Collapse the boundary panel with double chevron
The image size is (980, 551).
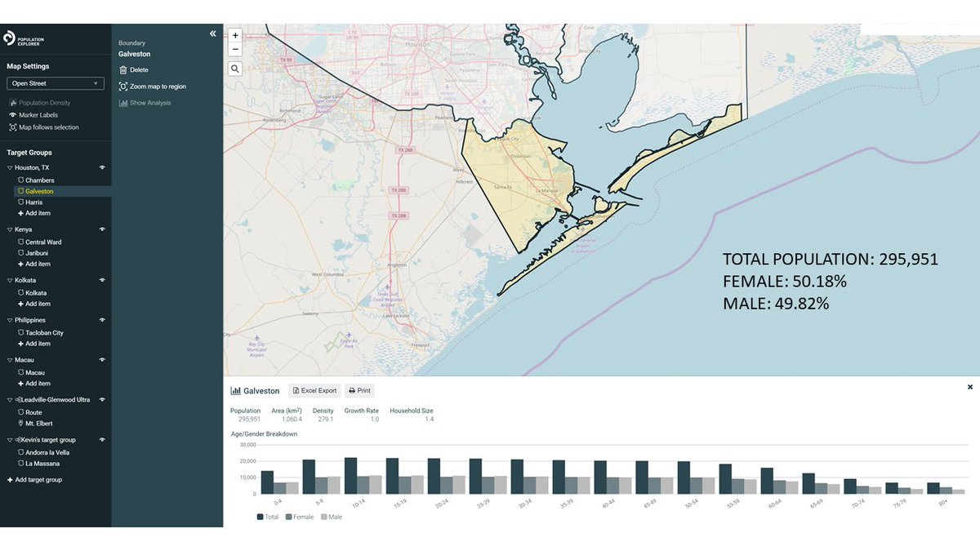[x=213, y=33]
